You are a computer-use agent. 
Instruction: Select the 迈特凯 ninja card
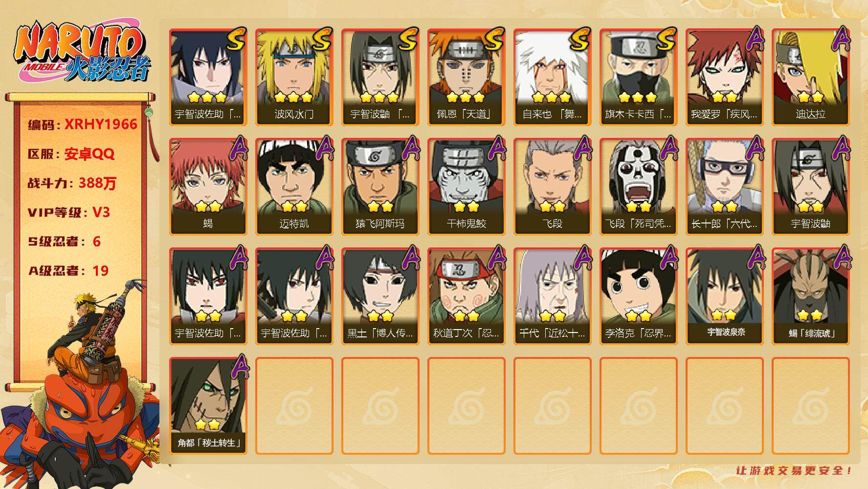coord(294,187)
